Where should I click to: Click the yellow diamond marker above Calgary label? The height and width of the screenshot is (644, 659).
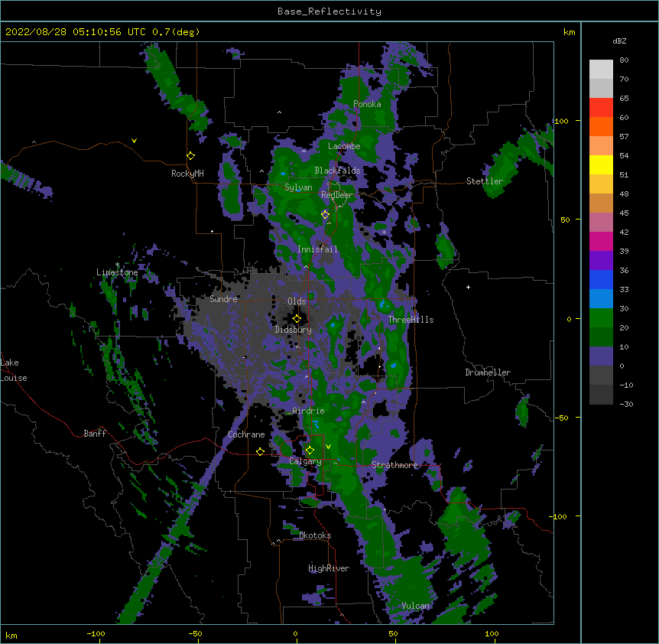310,450
